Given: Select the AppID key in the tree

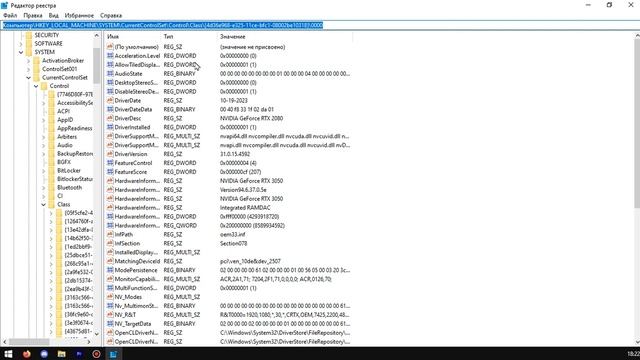Looking at the screenshot, I should coord(65,120).
